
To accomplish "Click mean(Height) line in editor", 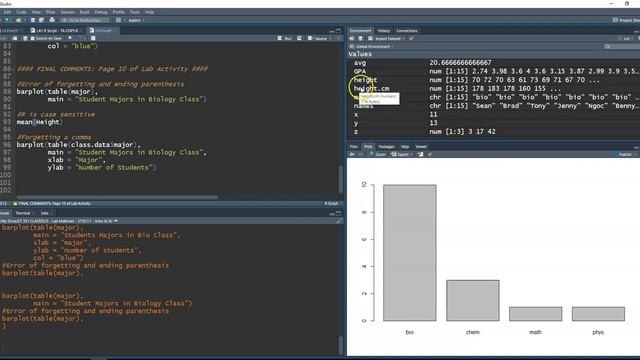I will click(40, 122).
